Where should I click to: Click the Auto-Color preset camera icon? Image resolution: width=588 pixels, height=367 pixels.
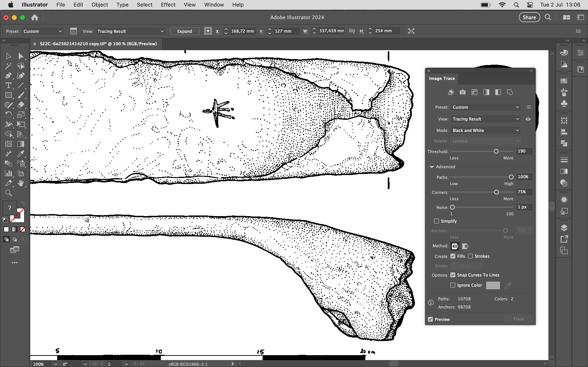click(462, 92)
